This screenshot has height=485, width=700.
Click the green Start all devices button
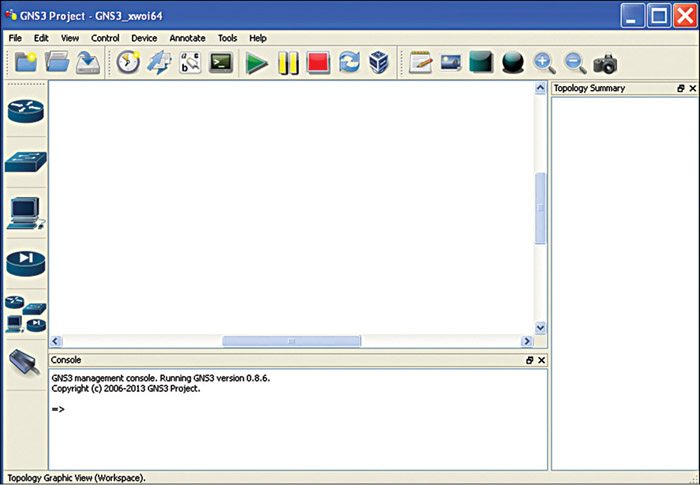point(257,63)
